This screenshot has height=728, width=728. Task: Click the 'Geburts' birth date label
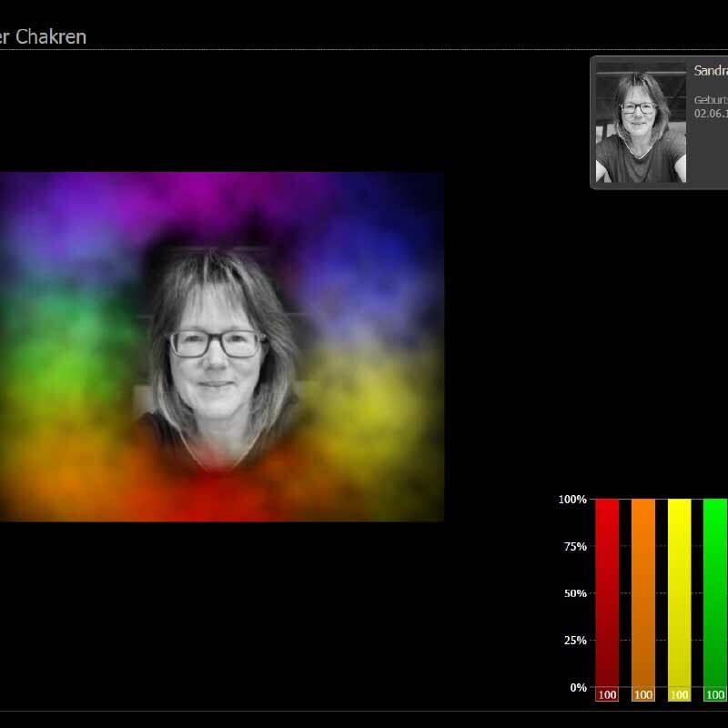point(711,100)
